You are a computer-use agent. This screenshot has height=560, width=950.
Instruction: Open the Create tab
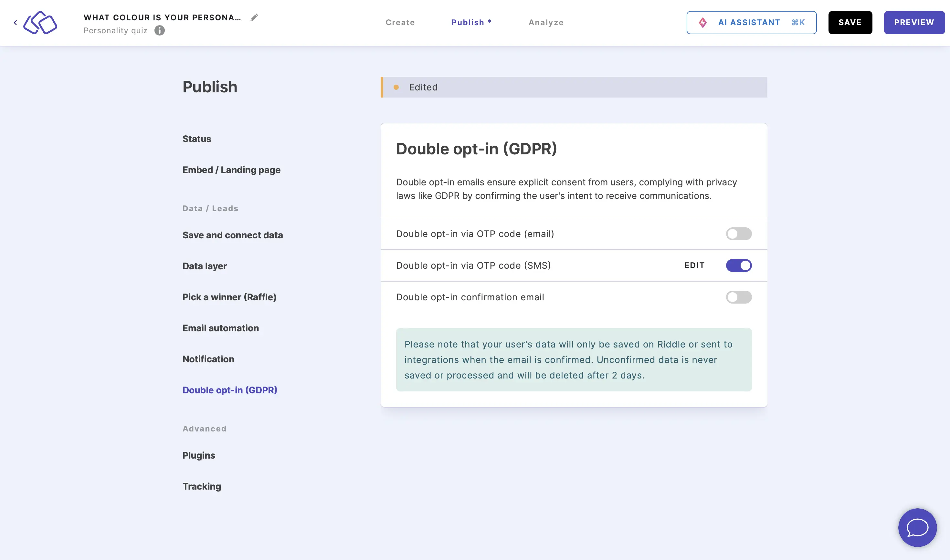(400, 22)
